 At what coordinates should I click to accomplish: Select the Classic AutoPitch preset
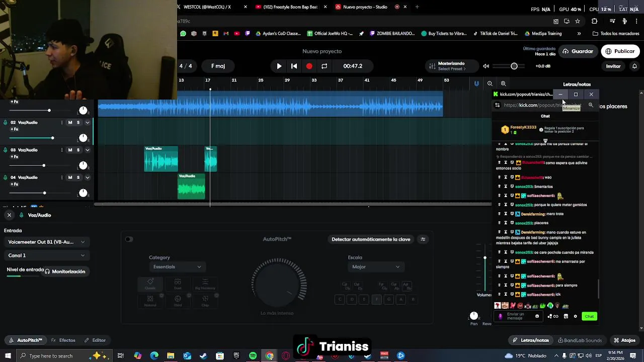click(150, 284)
